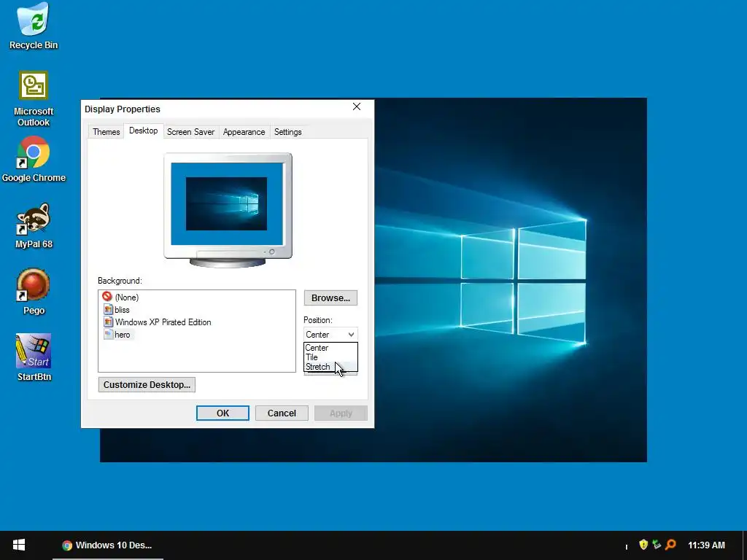
Task: Click the yellow security shield tray icon
Action: (x=643, y=544)
